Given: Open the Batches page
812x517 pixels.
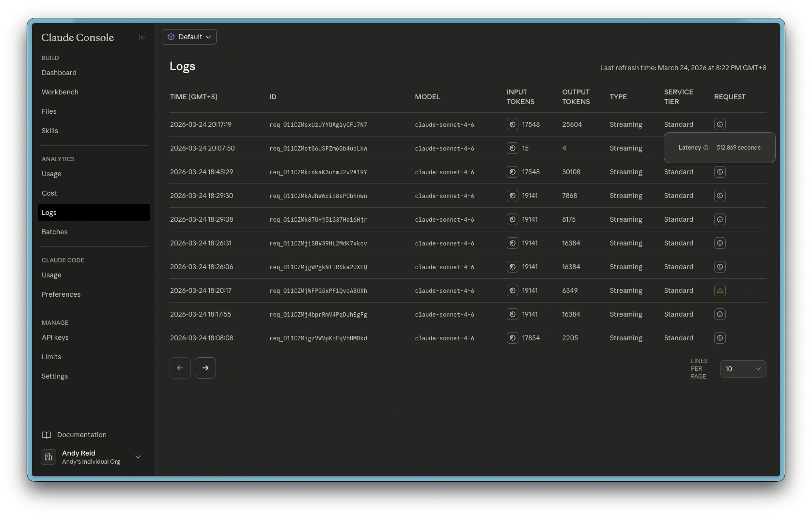Looking at the screenshot, I should 55,232.
